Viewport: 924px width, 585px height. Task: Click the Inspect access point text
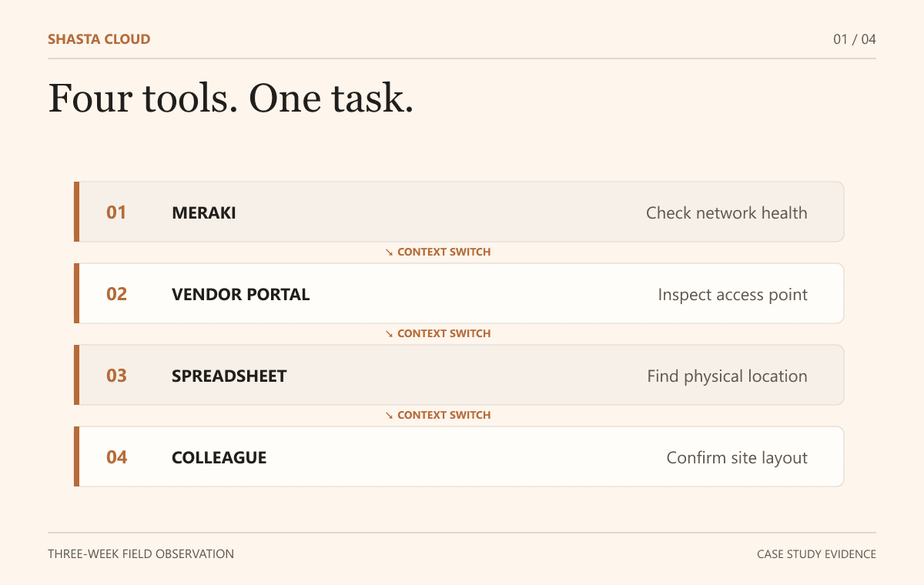click(733, 294)
